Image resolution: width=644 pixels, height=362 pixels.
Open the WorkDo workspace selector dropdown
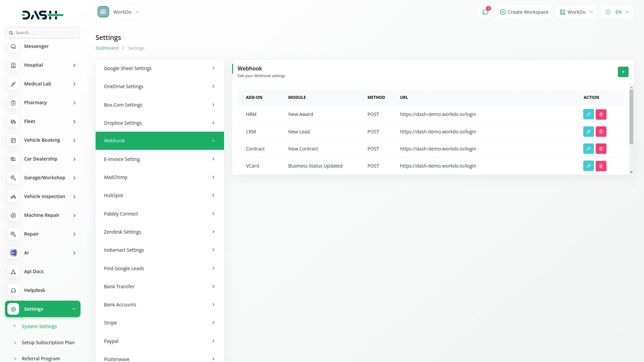coord(576,12)
